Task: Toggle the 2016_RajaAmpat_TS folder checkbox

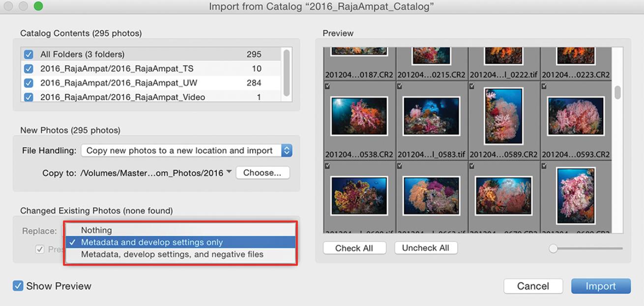Action: point(29,69)
